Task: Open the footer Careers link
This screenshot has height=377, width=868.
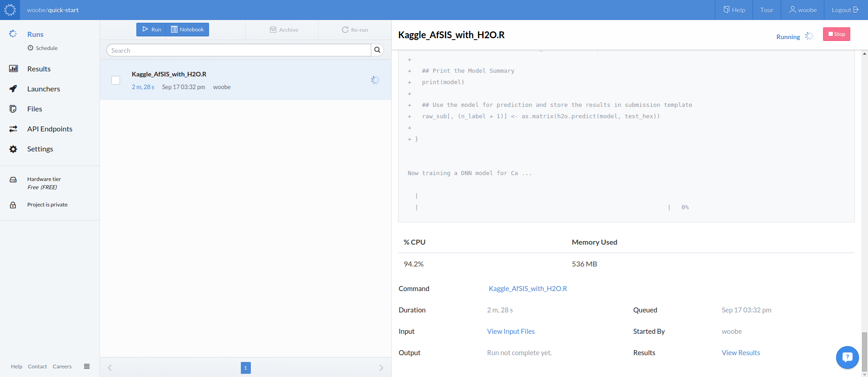Action: (62, 367)
